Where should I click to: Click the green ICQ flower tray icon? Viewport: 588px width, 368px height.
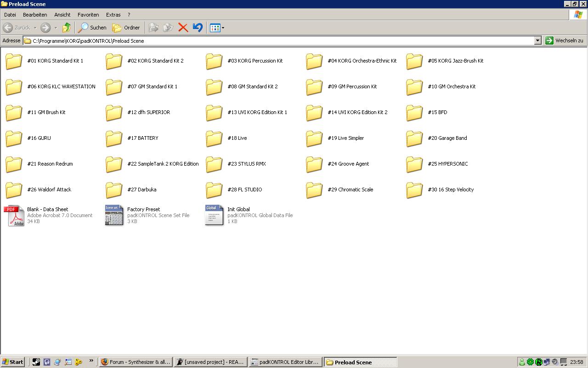click(x=530, y=362)
